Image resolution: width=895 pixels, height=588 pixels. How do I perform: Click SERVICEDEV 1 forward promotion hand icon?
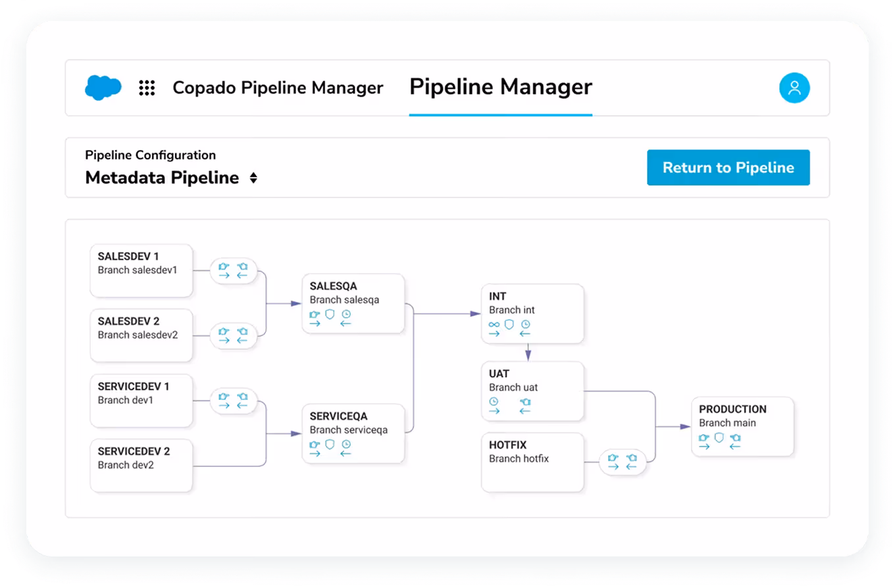coord(224,397)
